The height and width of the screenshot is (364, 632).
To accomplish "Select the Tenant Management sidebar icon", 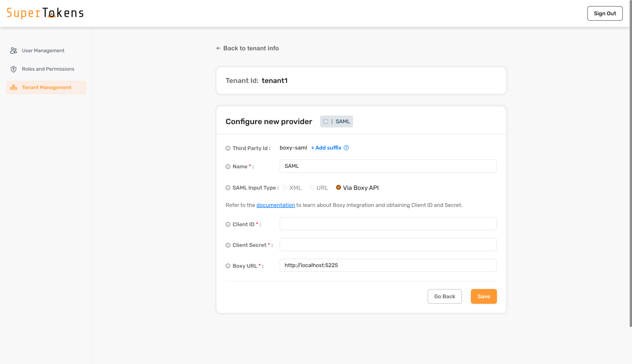I will [13, 87].
